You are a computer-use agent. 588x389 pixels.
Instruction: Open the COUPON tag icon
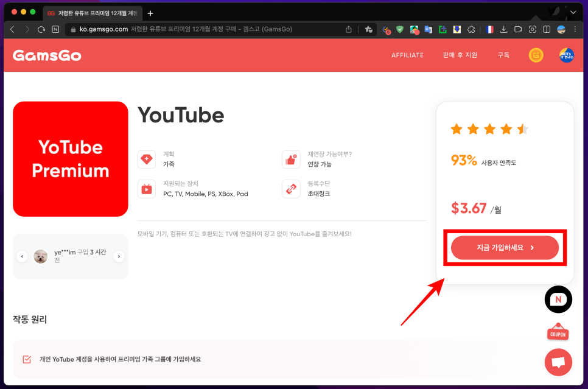[x=558, y=332]
